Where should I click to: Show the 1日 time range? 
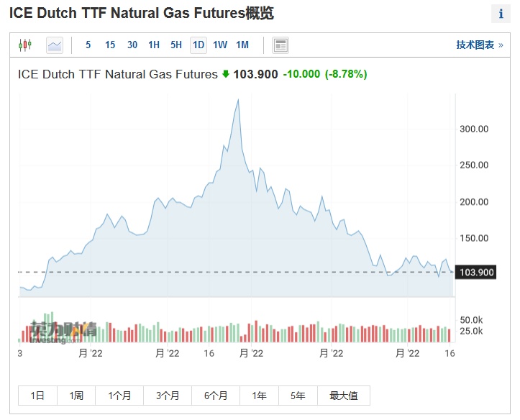(37, 396)
